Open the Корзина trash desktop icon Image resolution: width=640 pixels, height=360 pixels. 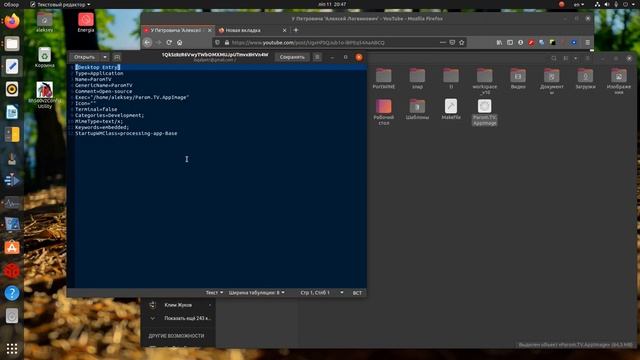44,57
